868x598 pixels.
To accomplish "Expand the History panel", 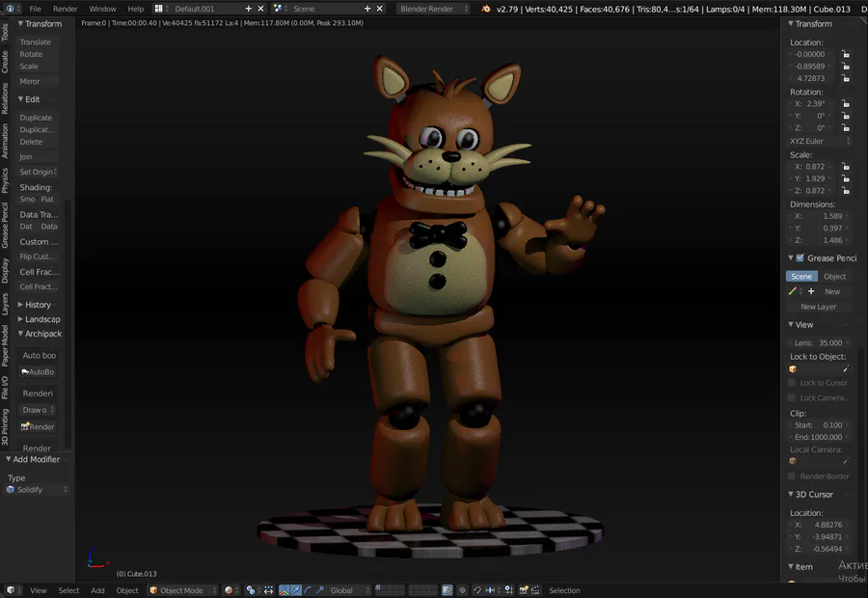I will click(35, 305).
